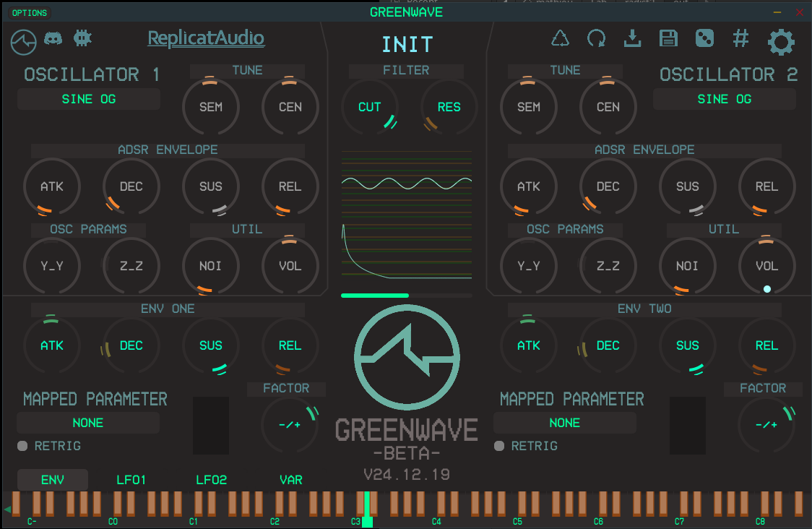Click the bug report icon

pos(82,38)
